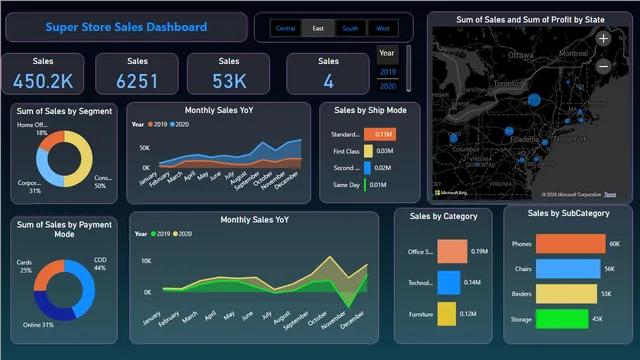The width and height of the screenshot is (640, 360).
Task: Click the Sales by Ship Mode title
Action: (x=370, y=110)
